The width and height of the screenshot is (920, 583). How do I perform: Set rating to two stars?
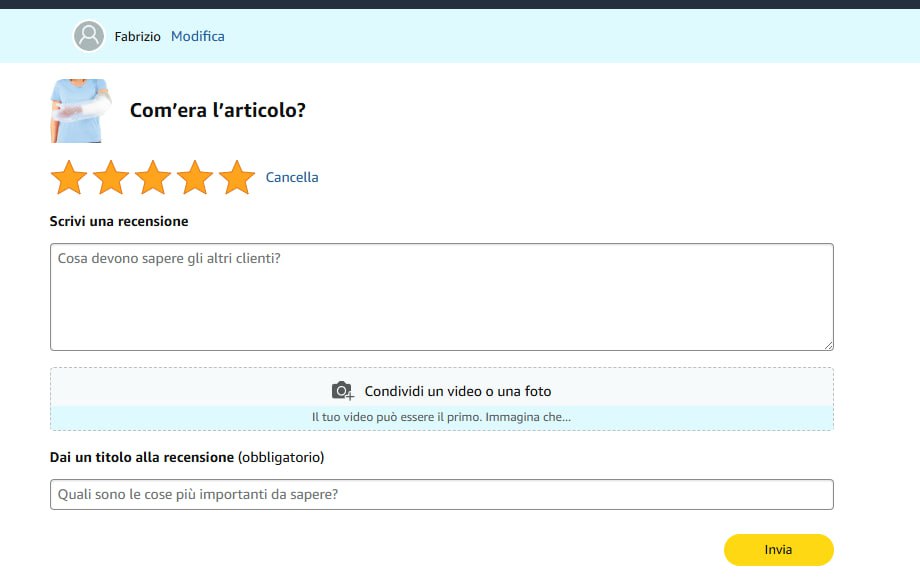tap(111, 178)
